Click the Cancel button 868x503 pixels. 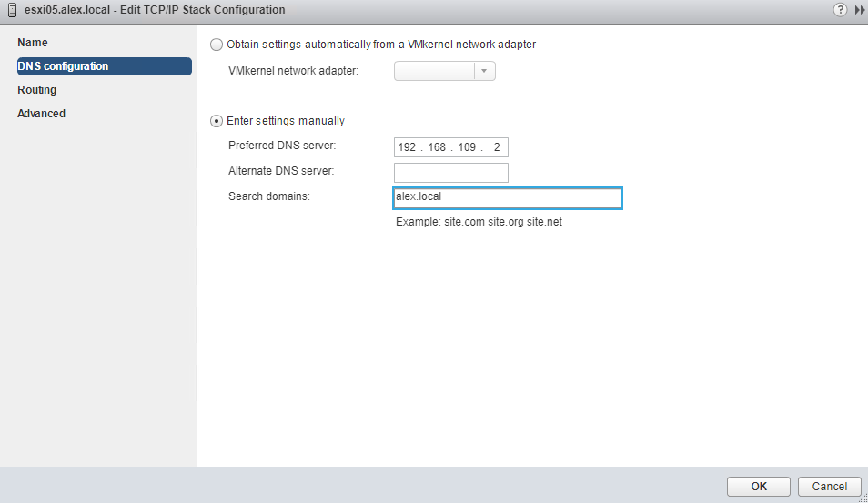point(829,487)
